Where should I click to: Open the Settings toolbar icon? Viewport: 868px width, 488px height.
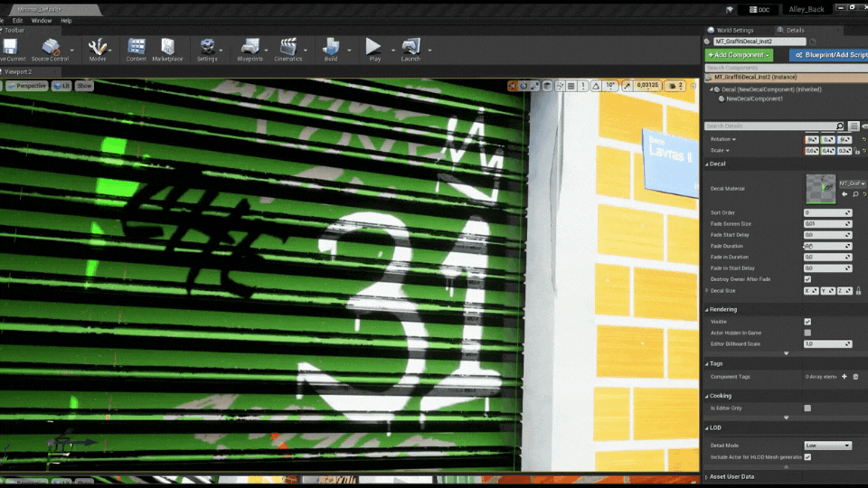tap(207, 49)
